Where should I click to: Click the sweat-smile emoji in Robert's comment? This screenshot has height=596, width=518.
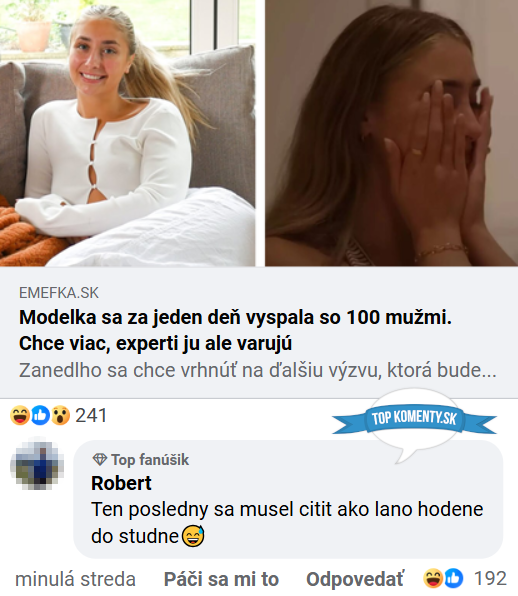193,536
